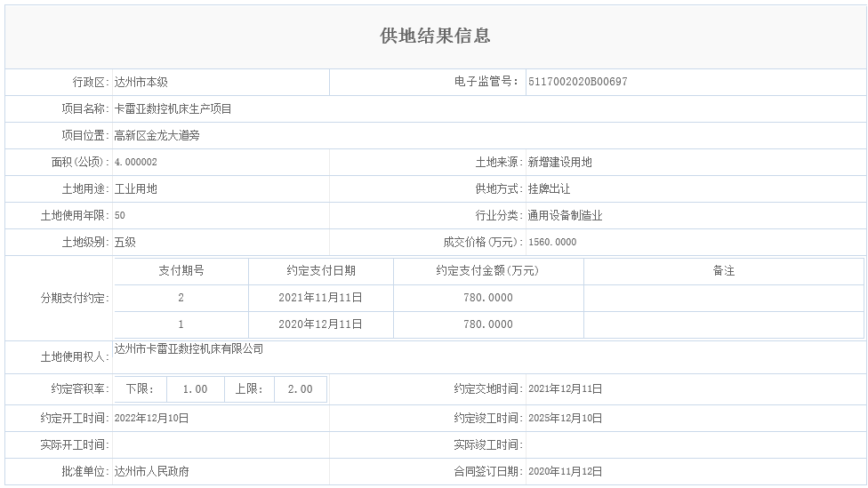Click the 约定支付金额(万元) column header
This screenshot has width=868, height=488.
click(x=488, y=271)
